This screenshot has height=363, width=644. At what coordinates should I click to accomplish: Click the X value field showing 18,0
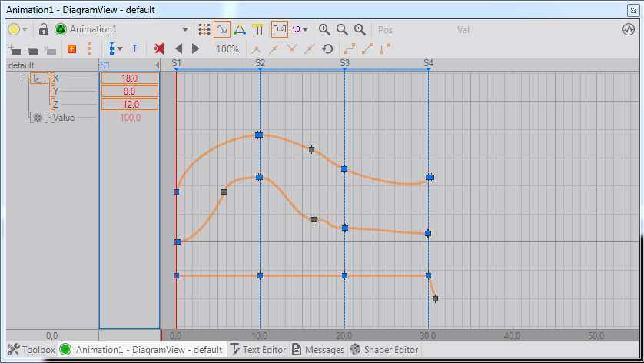(129, 78)
